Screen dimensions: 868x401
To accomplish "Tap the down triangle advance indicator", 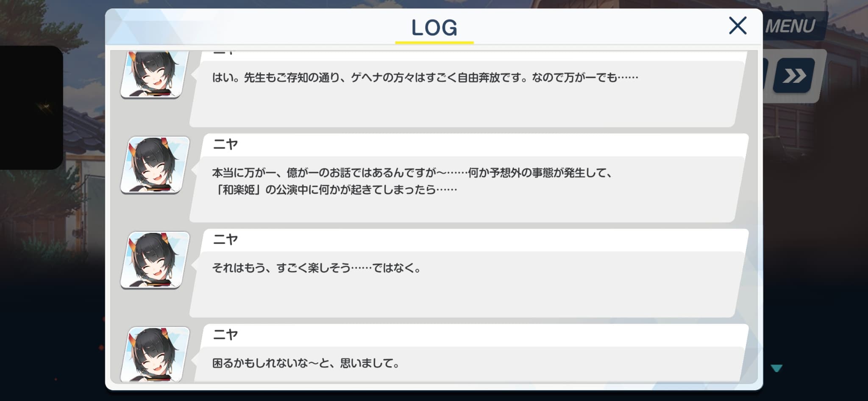I will pyautogui.click(x=776, y=368).
